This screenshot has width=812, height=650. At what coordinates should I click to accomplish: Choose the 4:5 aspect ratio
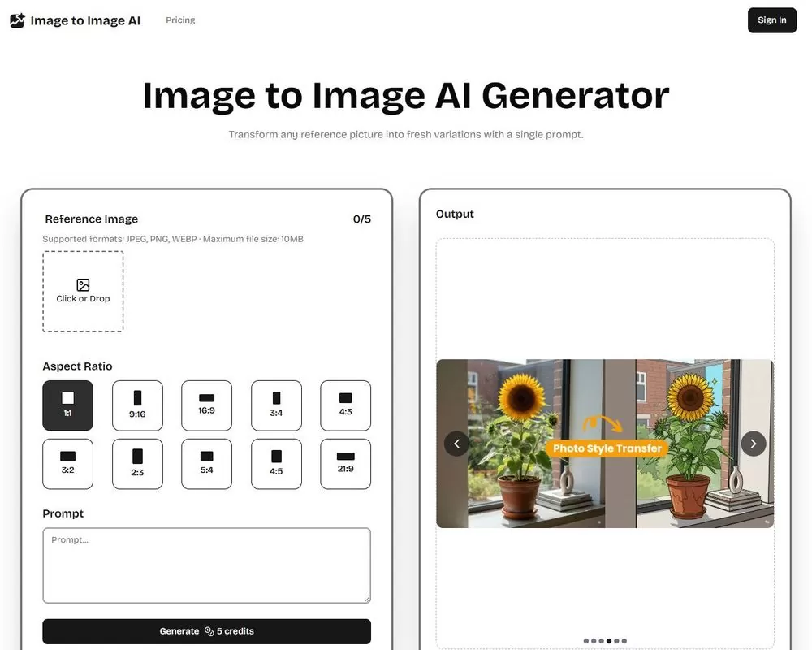[x=276, y=464]
